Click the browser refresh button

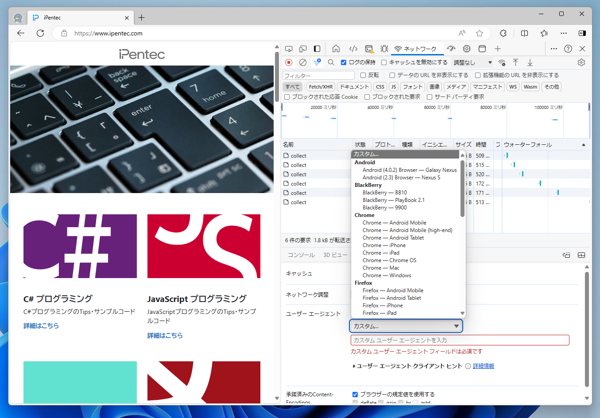pos(40,33)
